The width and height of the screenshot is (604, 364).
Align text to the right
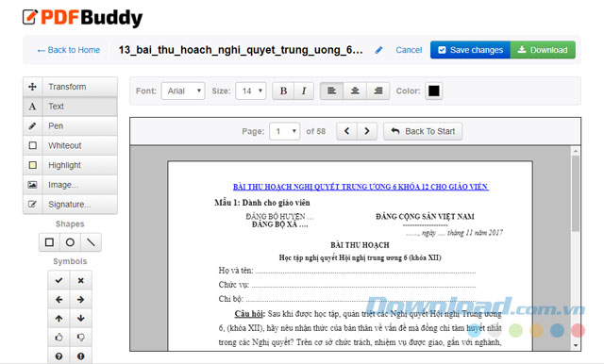pos(378,91)
